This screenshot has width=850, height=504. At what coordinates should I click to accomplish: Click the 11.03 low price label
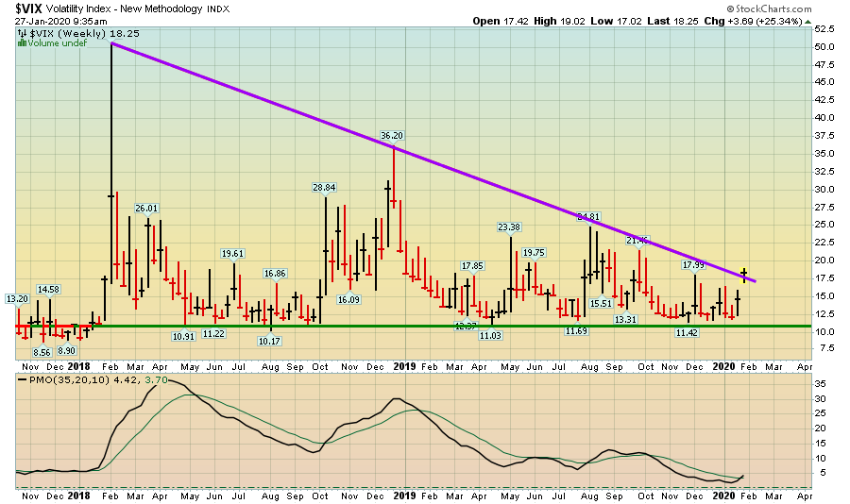point(489,335)
